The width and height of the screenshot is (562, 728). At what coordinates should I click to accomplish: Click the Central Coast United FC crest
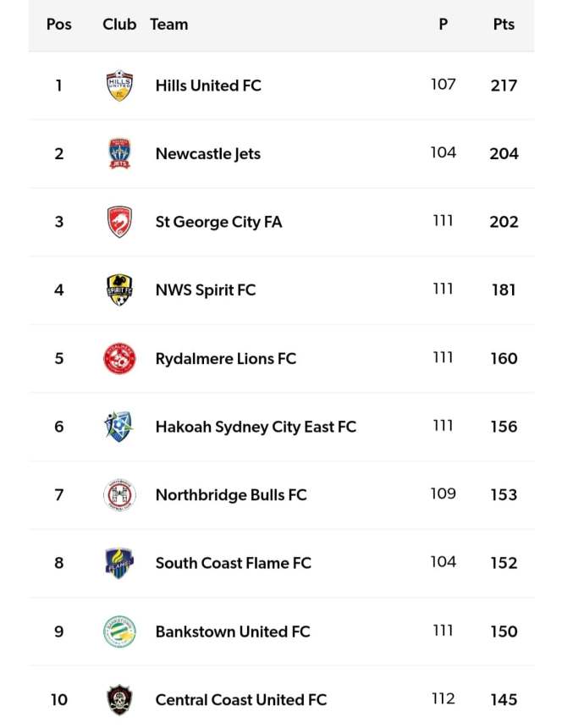pos(119,699)
